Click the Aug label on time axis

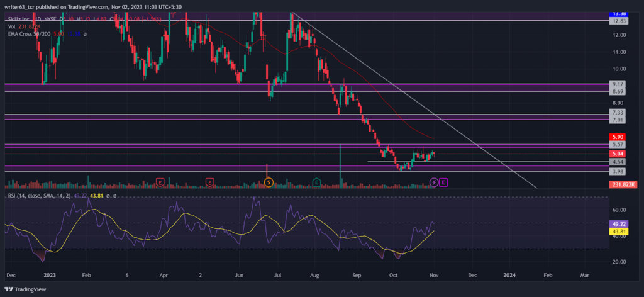point(314,276)
